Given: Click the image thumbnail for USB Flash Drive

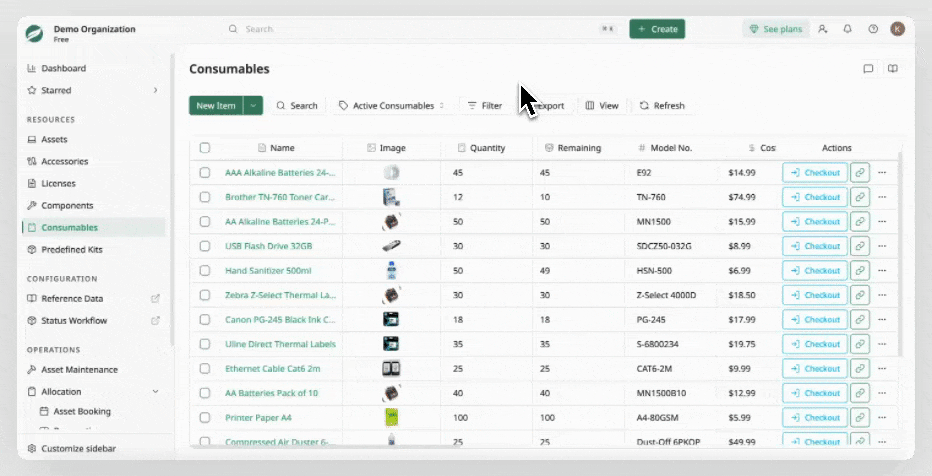Looking at the screenshot, I should [x=391, y=246].
